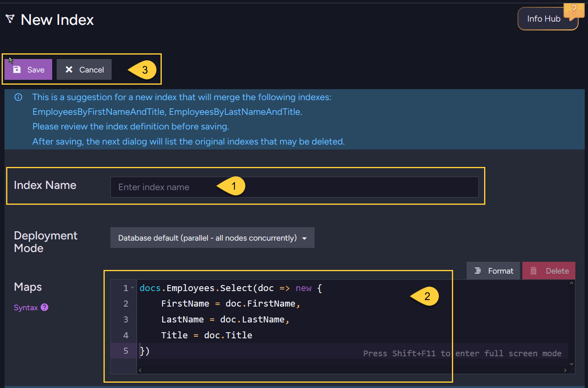Click the Syntax question mark icon
Viewport: 588px width, 388px height.
44,307
